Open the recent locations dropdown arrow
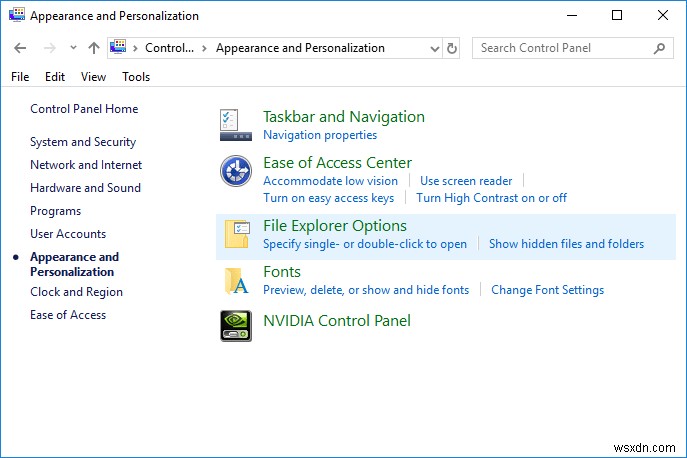687x458 pixels. 73,48
